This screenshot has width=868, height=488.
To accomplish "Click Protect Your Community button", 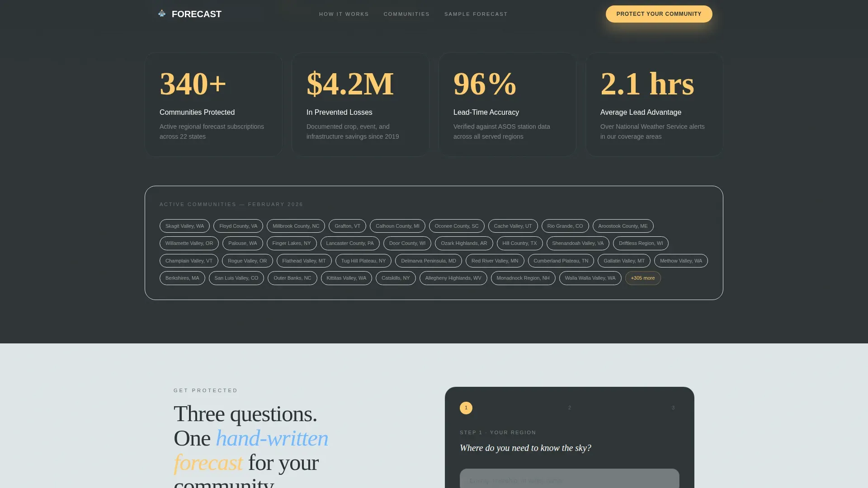I will 659,14.
